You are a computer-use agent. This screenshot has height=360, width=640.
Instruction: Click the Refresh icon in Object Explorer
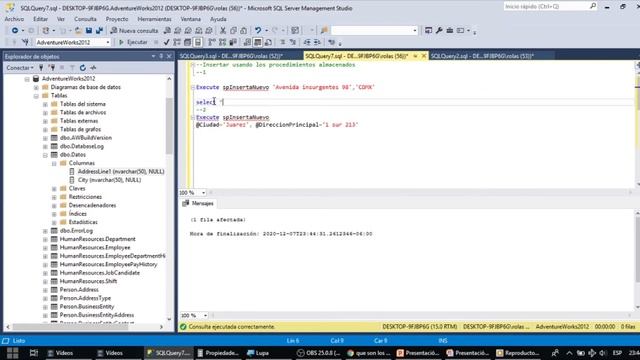83,68
